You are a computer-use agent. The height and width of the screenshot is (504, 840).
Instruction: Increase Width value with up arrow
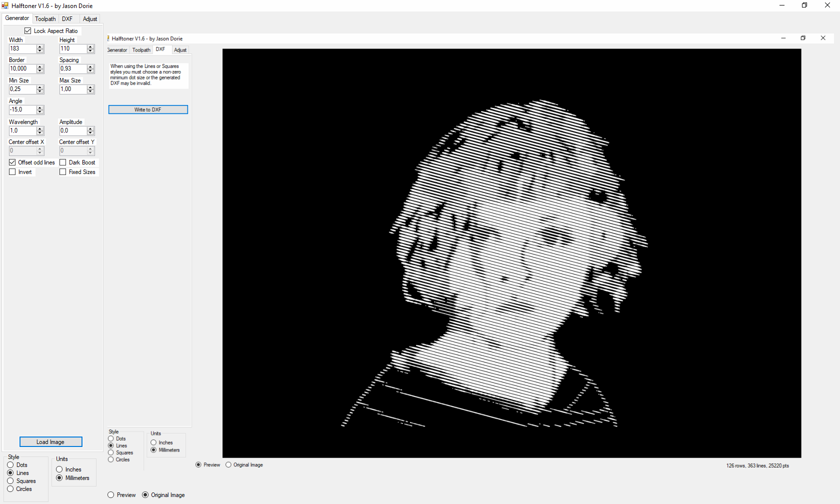[x=40, y=46]
